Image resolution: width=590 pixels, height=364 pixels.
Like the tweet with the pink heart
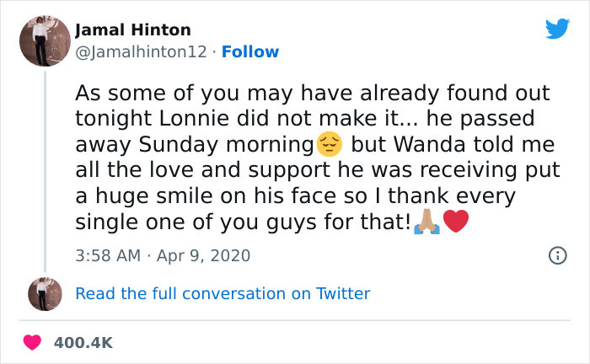(x=34, y=343)
